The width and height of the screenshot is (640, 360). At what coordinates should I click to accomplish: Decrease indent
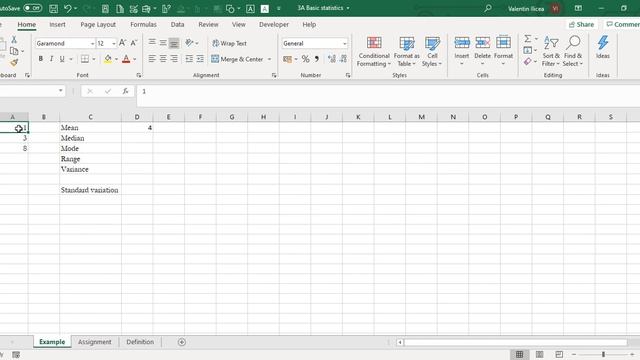(x=189, y=59)
